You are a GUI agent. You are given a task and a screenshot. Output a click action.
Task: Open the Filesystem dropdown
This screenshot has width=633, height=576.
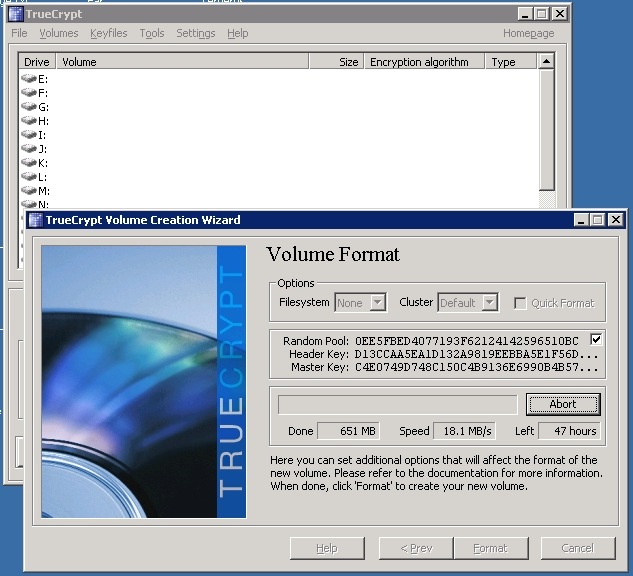tap(361, 302)
